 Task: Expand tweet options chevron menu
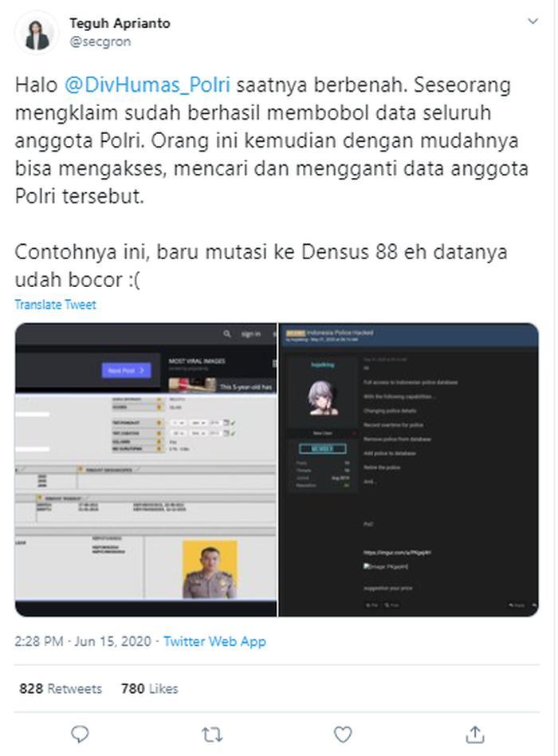click(x=532, y=22)
